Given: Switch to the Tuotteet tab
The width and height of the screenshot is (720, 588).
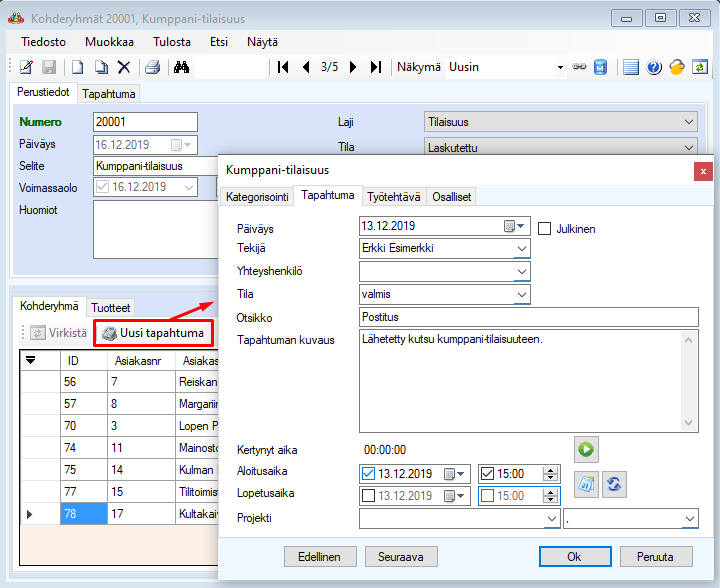Looking at the screenshot, I should click(x=111, y=308).
